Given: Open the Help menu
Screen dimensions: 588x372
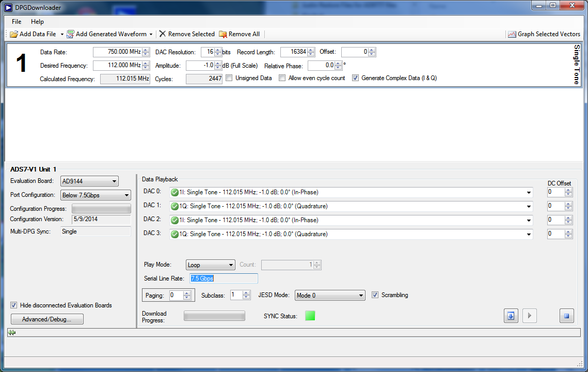Looking at the screenshot, I should [x=37, y=22].
